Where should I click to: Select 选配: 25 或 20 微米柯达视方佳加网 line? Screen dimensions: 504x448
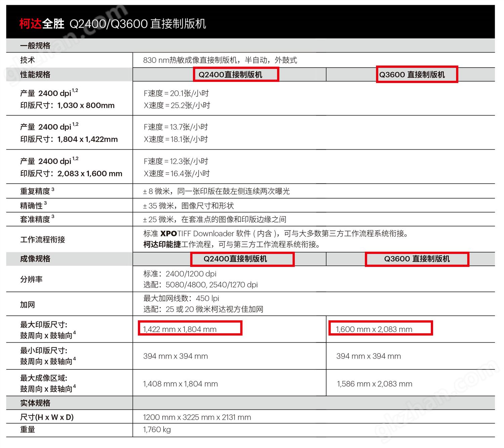[203, 309]
